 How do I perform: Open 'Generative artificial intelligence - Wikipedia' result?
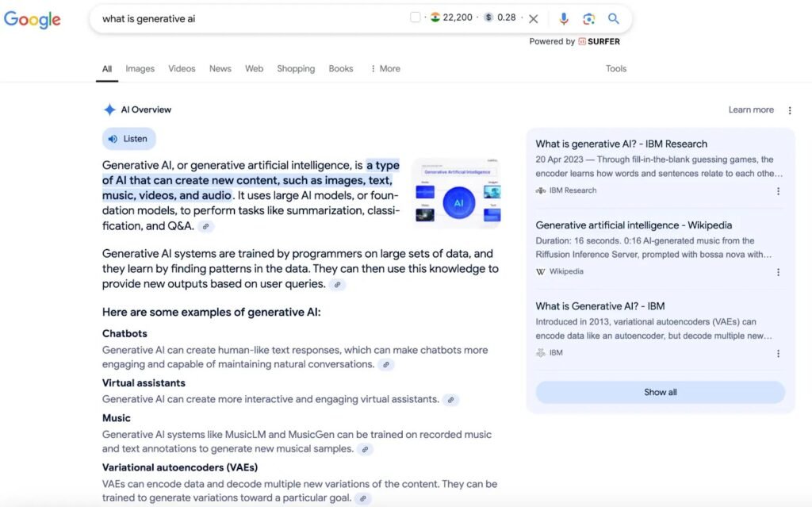[634, 225]
